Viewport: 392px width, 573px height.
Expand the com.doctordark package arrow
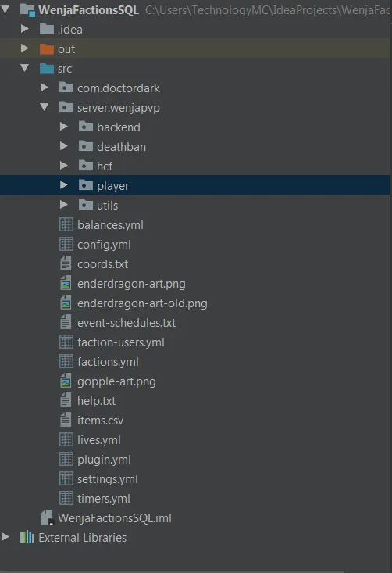pos(45,88)
